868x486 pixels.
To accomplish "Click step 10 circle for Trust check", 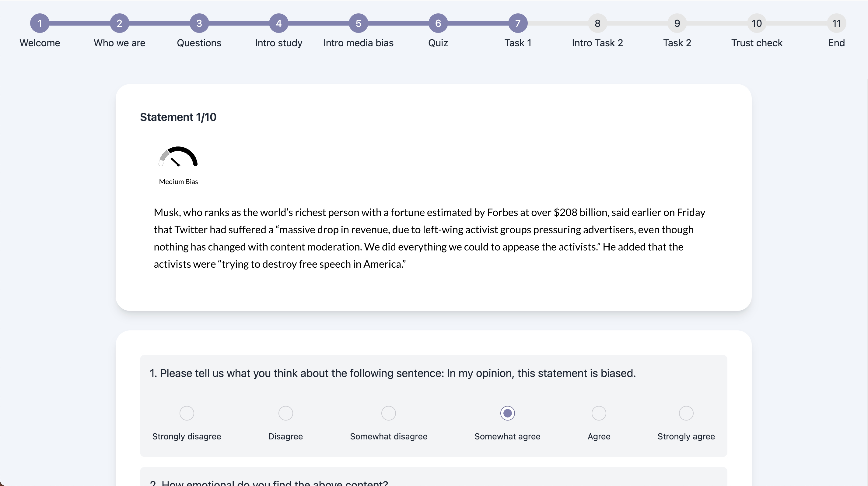I will pos(757,23).
